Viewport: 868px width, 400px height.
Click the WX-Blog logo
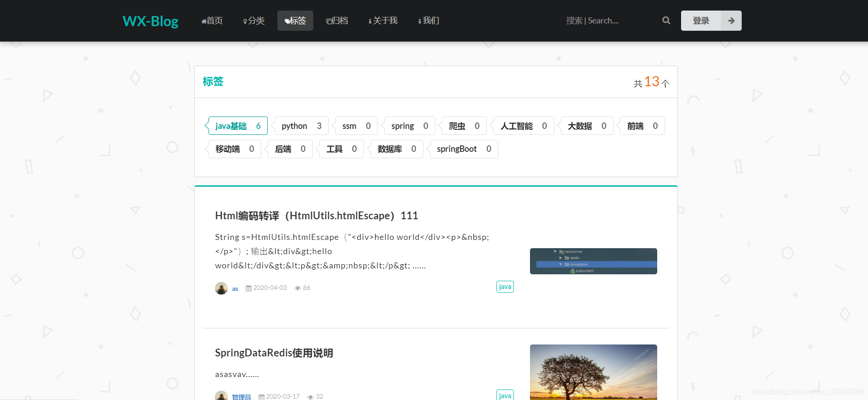tap(150, 21)
